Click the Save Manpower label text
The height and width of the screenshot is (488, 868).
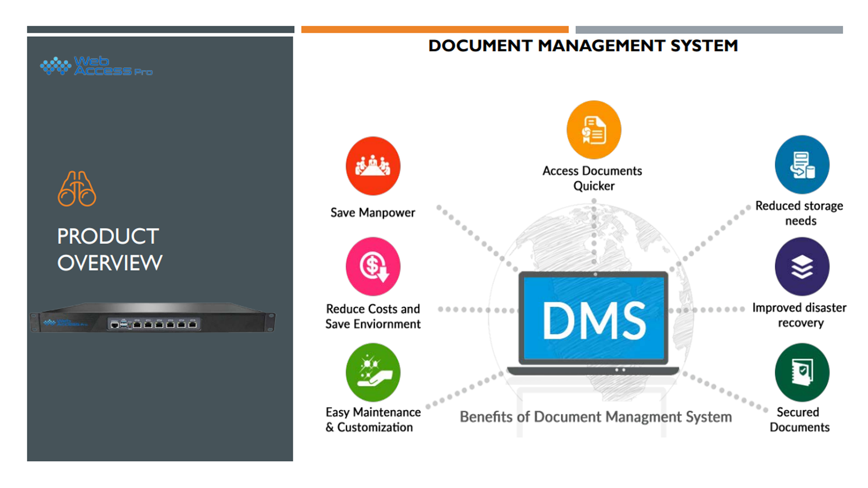(373, 213)
